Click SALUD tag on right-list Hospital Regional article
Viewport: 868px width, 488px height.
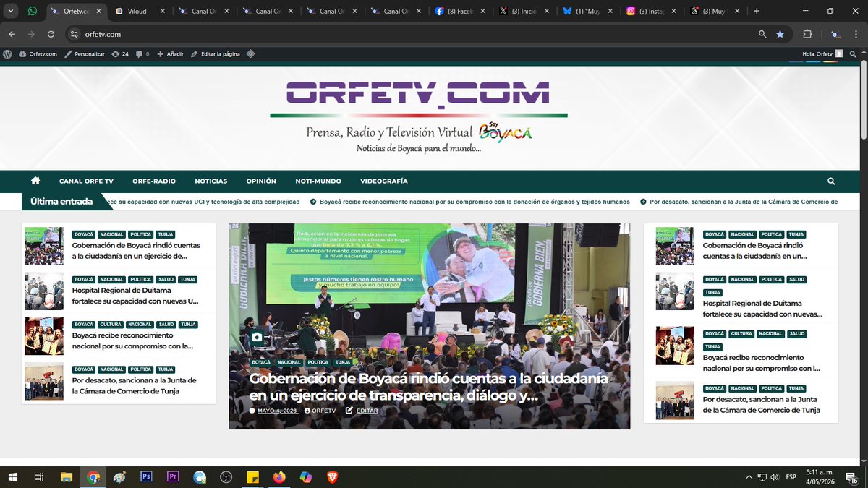pos(796,279)
